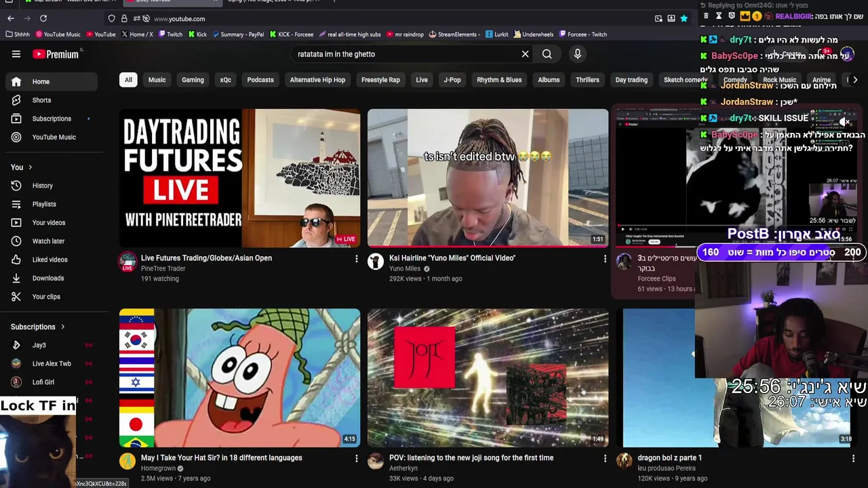This screenshot has height=488, width=868.
Task: Click the tracking protection shield icon
Action: [x=112, y=19]
